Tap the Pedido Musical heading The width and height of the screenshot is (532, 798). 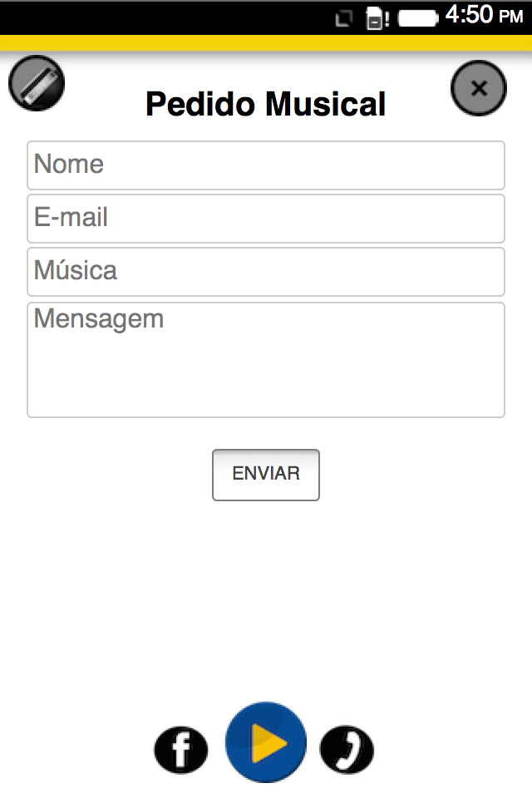[x=266, y=105]
